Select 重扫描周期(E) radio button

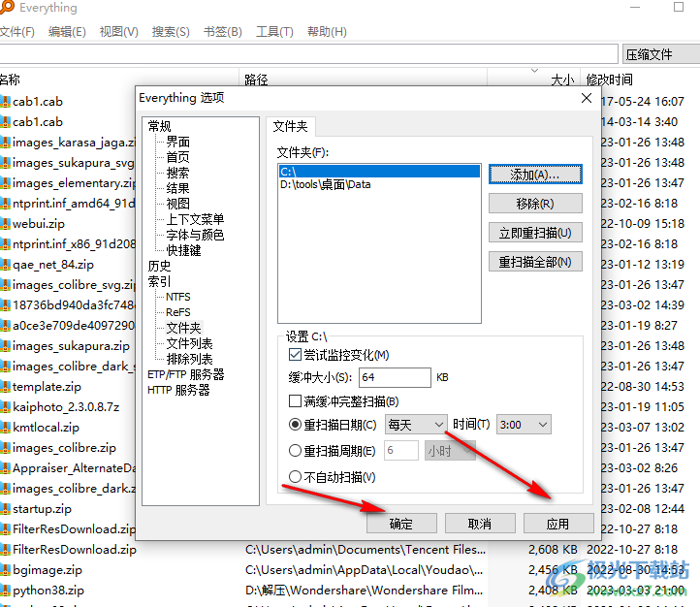(x=295, y=450)
